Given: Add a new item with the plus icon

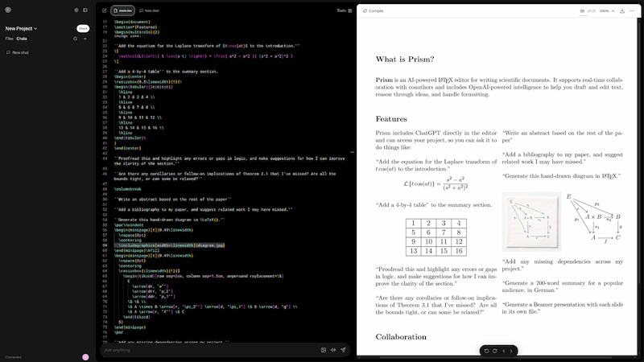Looking at the screenshot, I should coord(86,39).
